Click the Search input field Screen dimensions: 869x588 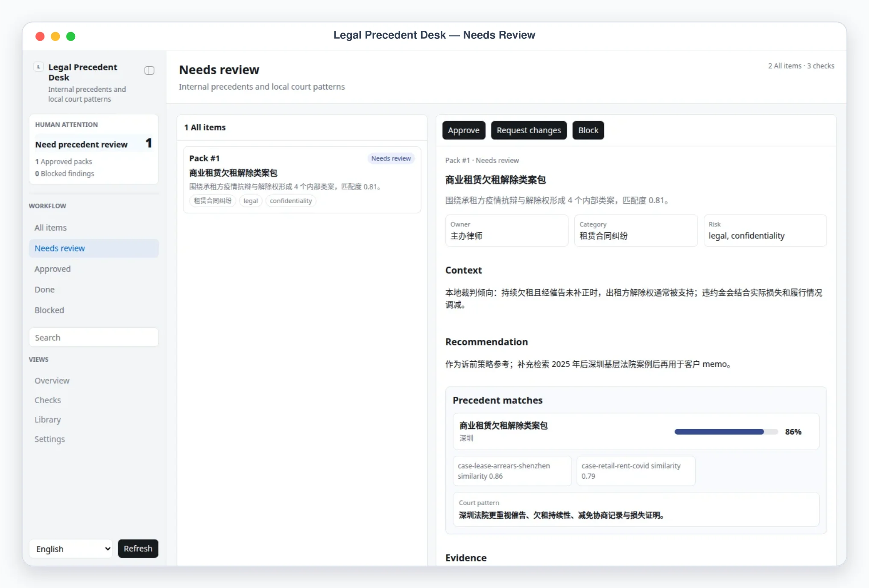94,337
